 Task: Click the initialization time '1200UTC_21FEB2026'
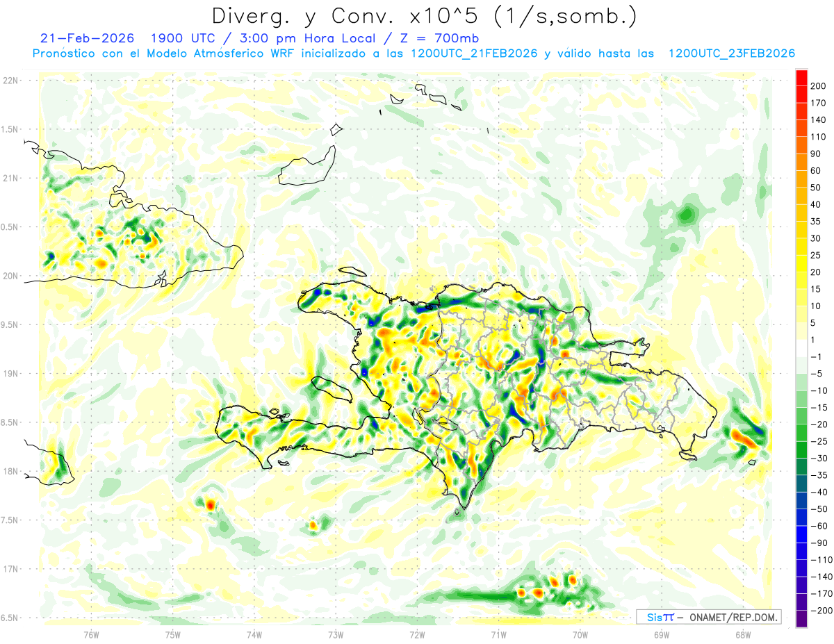coord(474,53)
